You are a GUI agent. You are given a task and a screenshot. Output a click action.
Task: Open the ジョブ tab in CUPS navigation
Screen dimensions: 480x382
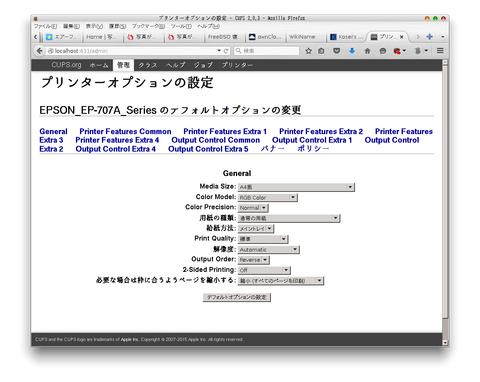click(203, 65)
